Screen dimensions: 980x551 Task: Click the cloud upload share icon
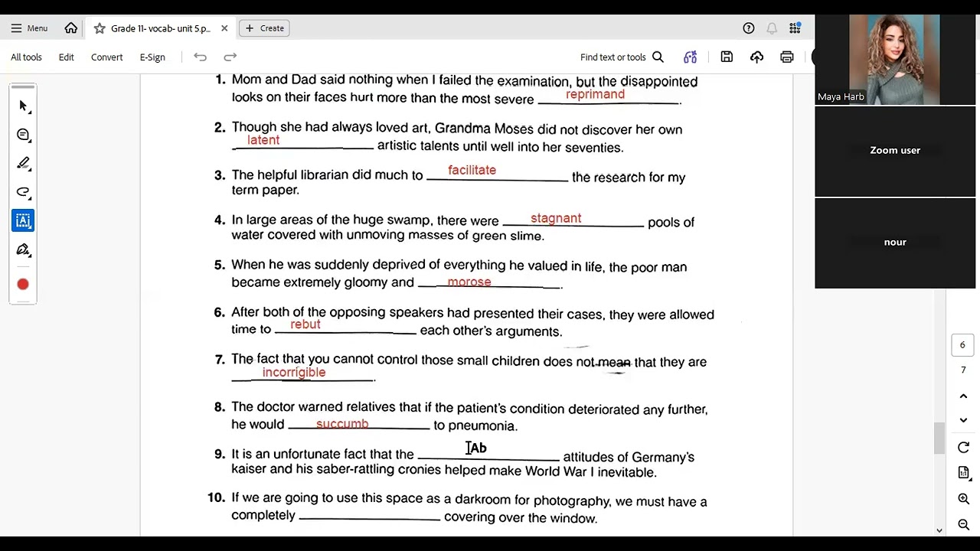coord(756,57)
